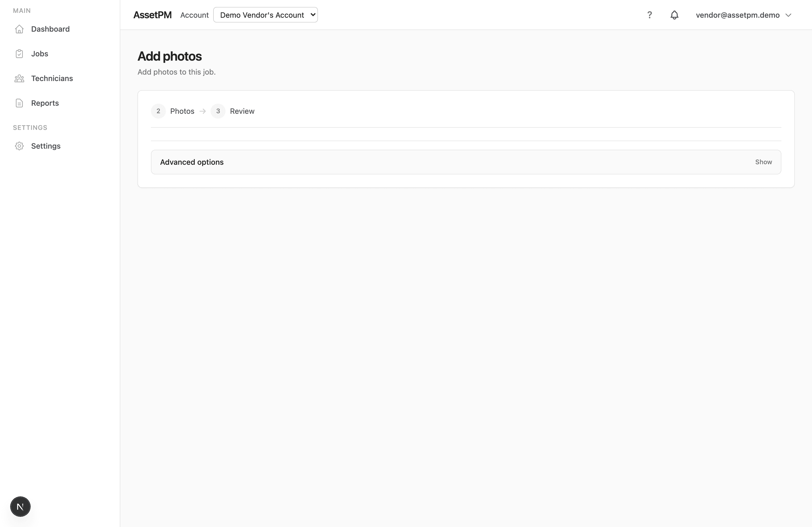Open the notifications bell
This screenshot has width=812, height=527.
(675, 15)
